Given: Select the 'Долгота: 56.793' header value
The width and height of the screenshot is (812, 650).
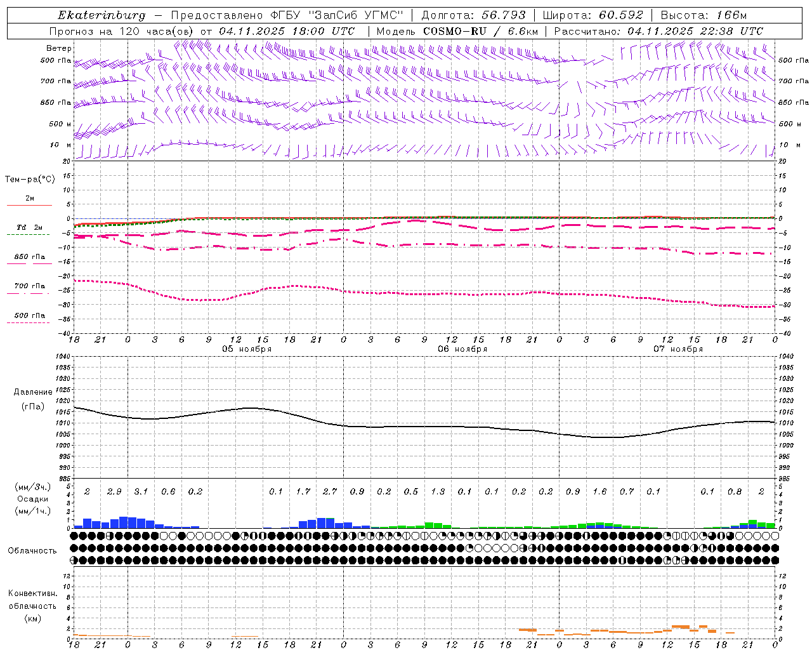Looking at the screenshot, I should pos(473,15).
